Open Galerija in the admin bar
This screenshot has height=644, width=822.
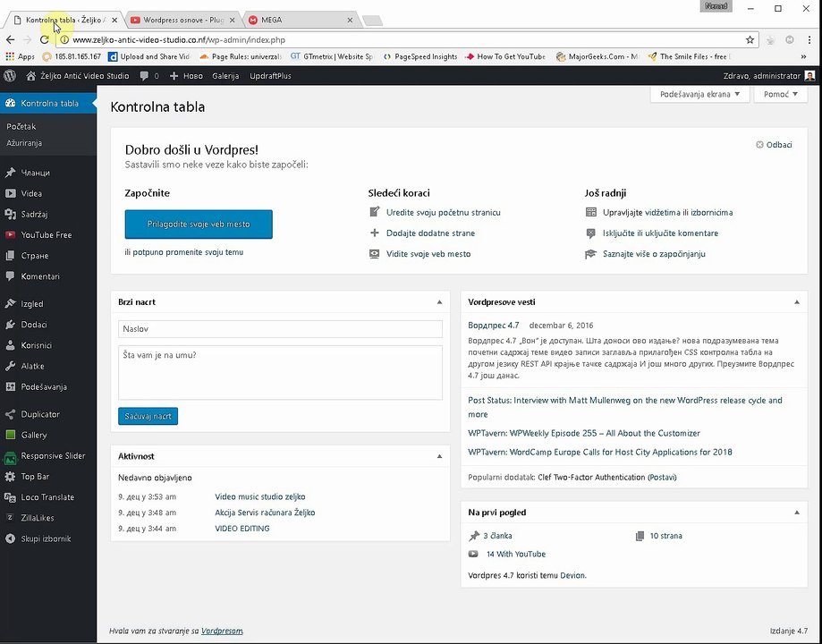tap(225, 76)
